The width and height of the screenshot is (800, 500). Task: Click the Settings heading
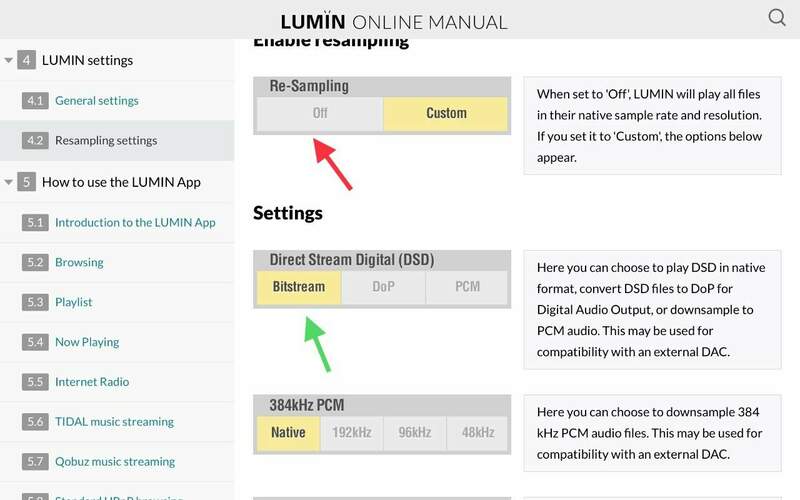pos(288,213)
